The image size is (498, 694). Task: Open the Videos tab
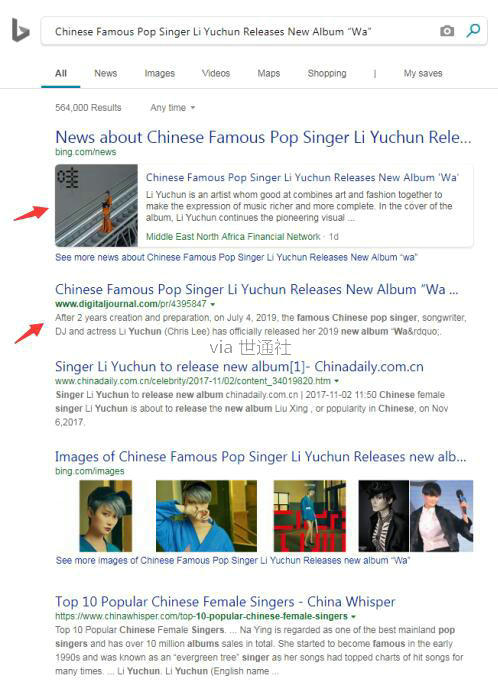pyautogui.click(x=216, y=73)
